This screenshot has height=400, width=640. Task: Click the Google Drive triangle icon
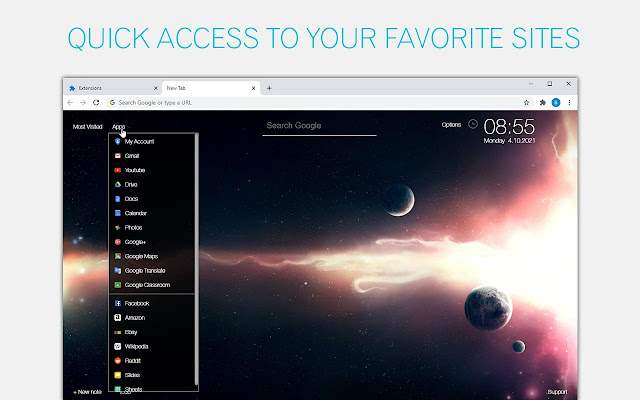pyautogui.click(x=118, y=184)
